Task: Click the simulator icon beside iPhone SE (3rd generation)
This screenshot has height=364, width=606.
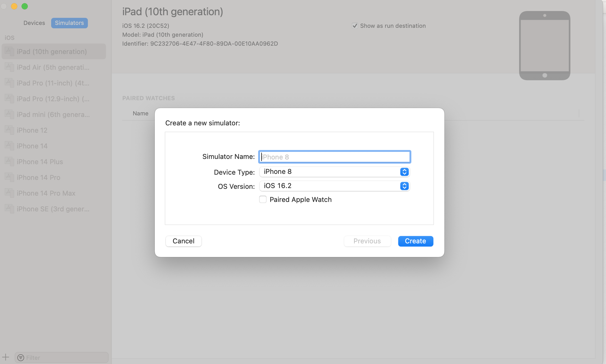Action: pos(9,209)
